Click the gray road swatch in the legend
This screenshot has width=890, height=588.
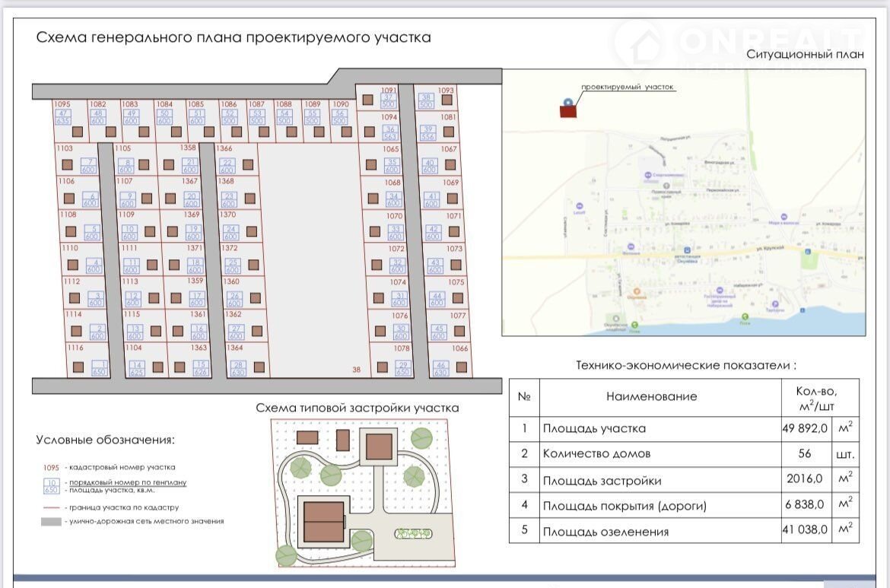click(51, 521)
